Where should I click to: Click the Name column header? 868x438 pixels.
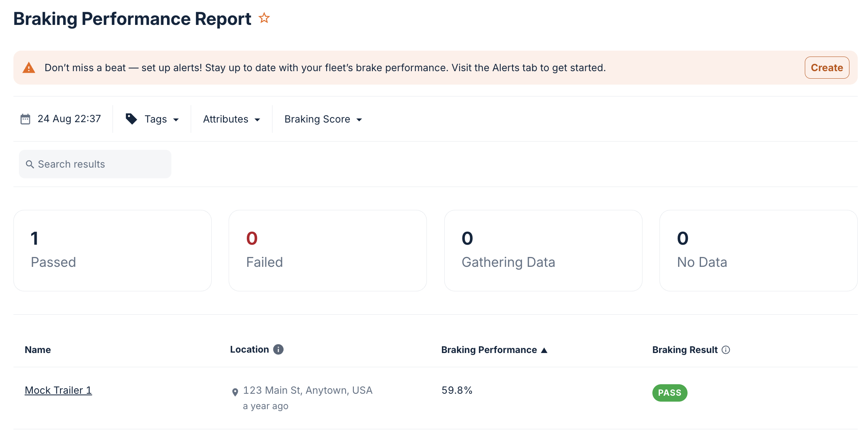click(x=38, y=349)
